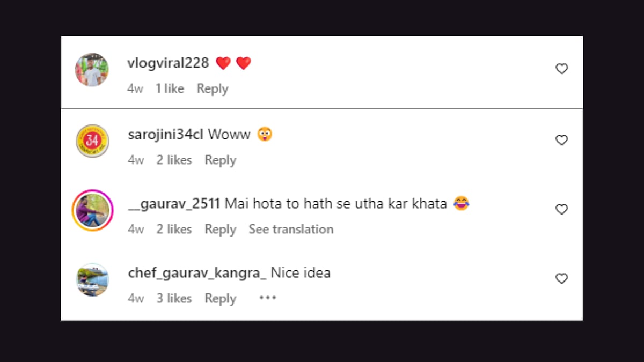Open chef_gaurav_kangra_ profile avatar
Image resolution: width=644 pixels, height=362 pixels.
coord(92,279)
